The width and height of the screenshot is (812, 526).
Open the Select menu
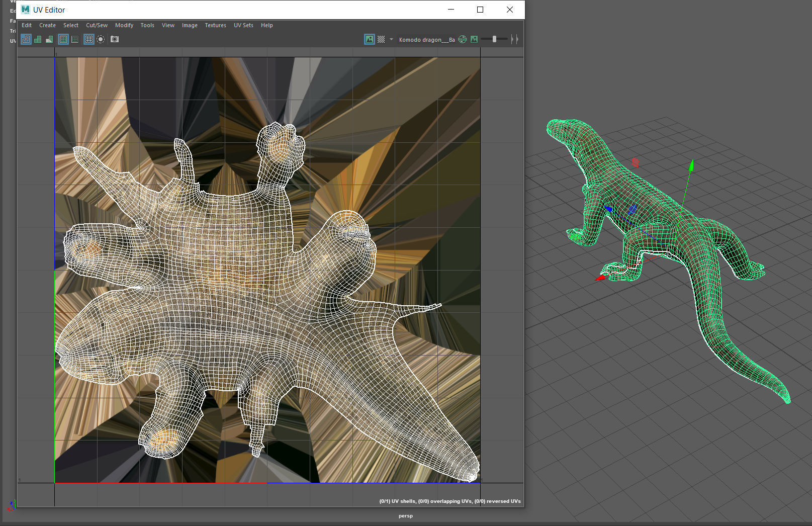point(71,25)
